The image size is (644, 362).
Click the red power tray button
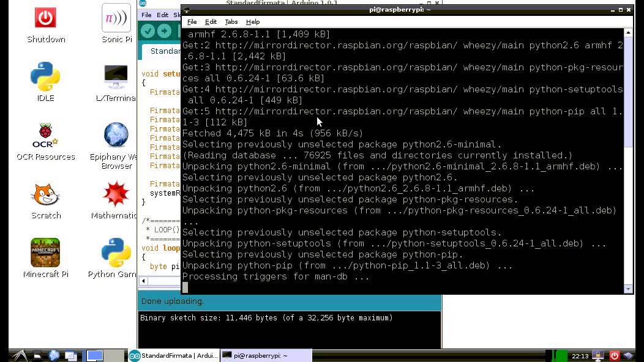coord(615,356)
